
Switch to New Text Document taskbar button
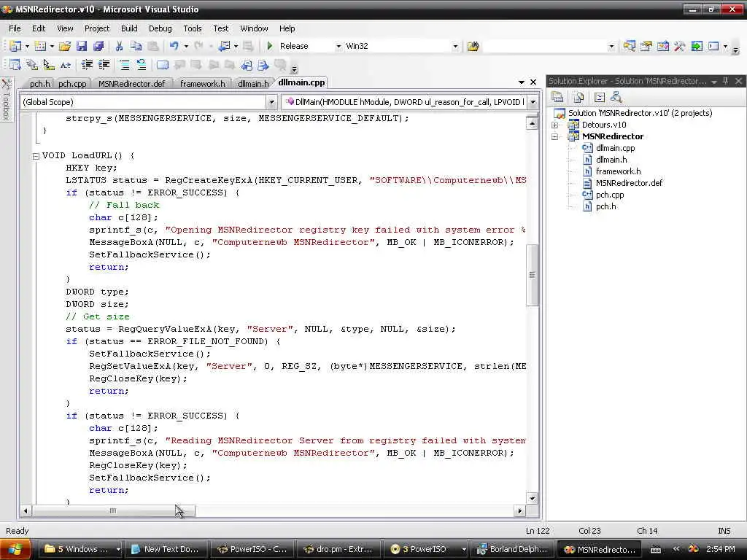[166, 550]
